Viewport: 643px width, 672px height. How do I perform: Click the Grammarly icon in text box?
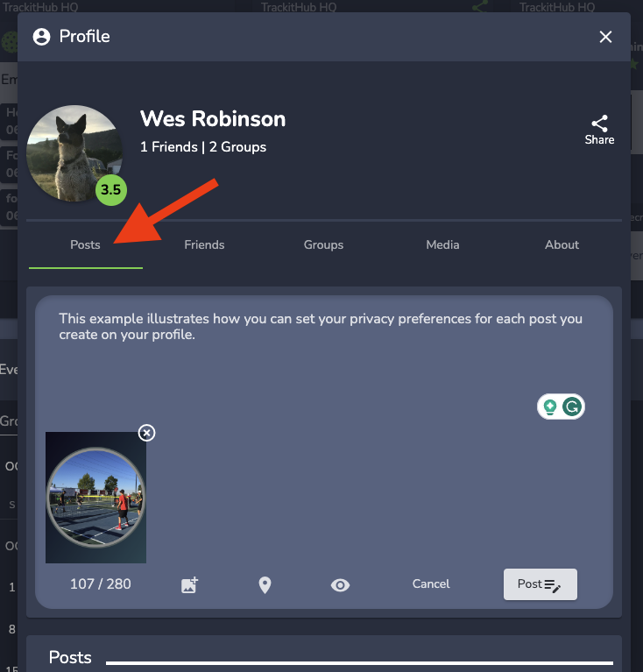[x=572, y=407]
